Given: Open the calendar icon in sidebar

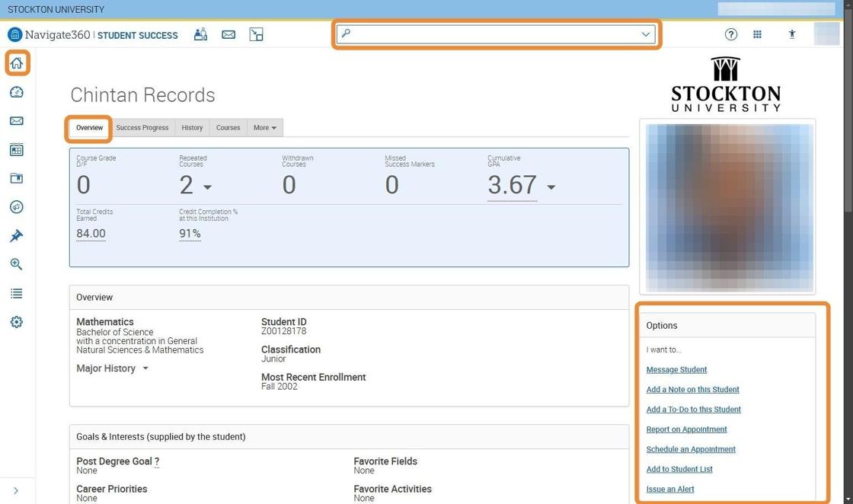Looking at the screenshot, I should tap(17, 149).
